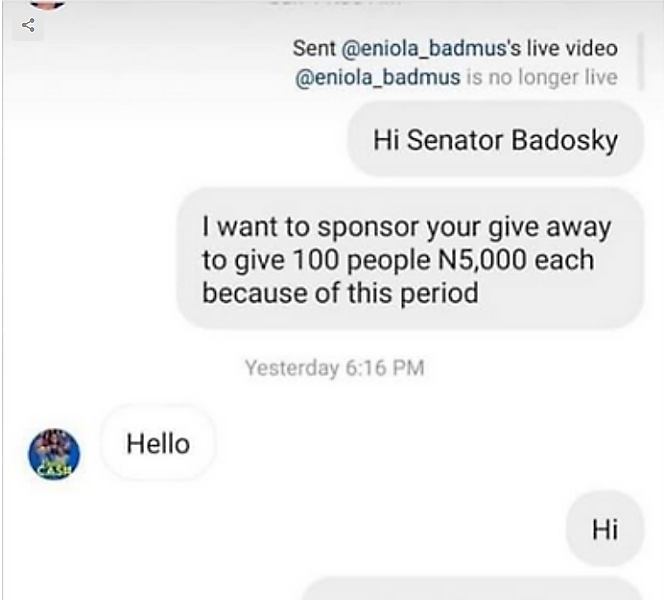The width and height of the screenshot is (666, 600).
Task: Click "because of this period" in the message
Action: coord(340,293)
